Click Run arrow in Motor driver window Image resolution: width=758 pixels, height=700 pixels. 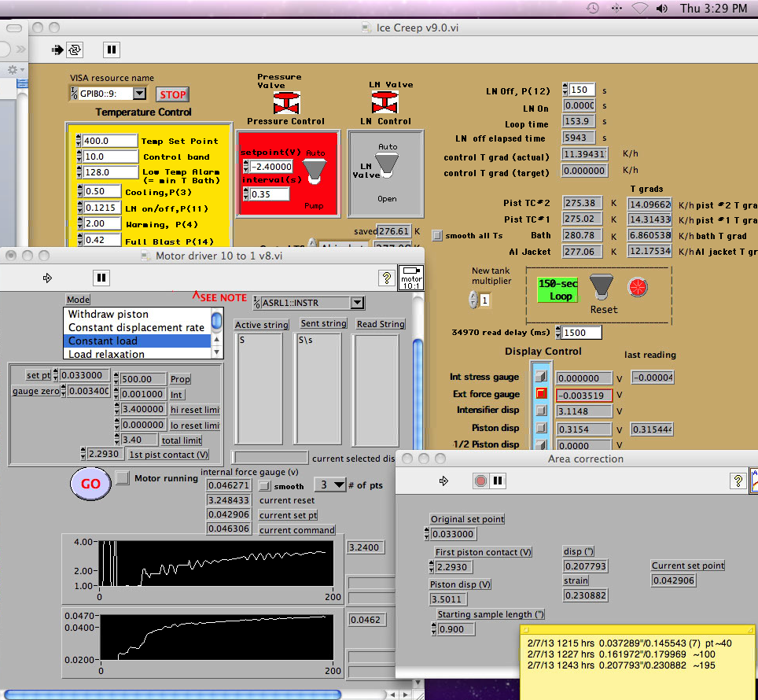point(46,278)
